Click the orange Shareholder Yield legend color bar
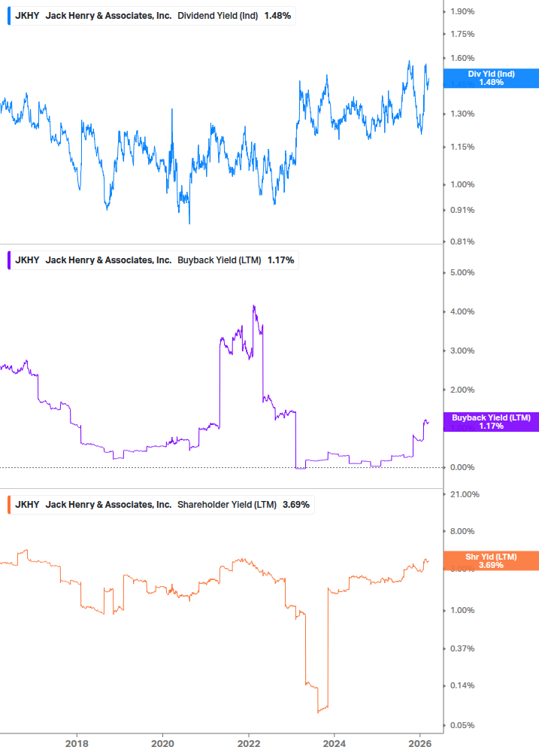Image resolution: width=539 pixels, height=756 pixels. click(9, 505)
